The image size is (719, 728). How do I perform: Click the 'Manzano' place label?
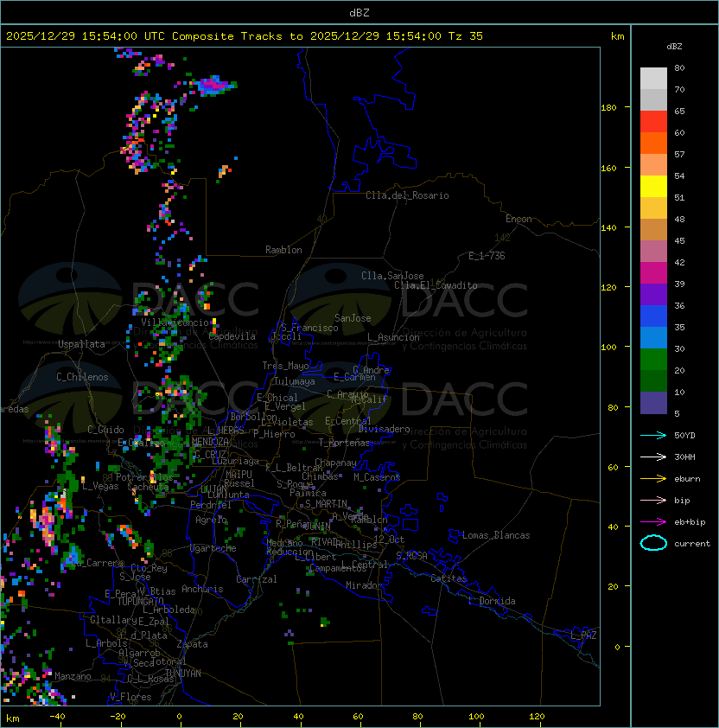click(x=73, y=676)
